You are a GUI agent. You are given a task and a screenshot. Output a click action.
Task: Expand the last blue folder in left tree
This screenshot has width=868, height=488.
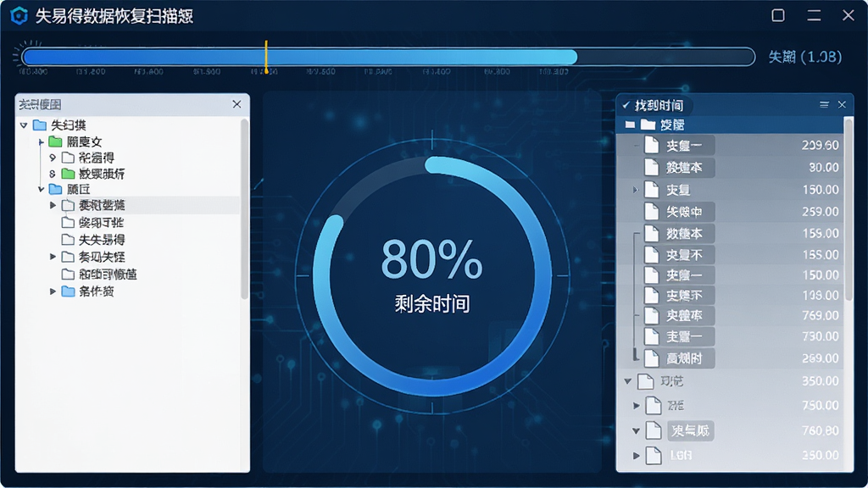pyautogui.click(x=53, y=291)
